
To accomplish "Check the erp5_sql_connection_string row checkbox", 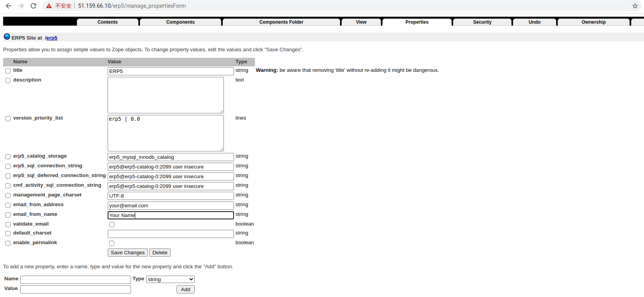I will coord(8,167).
